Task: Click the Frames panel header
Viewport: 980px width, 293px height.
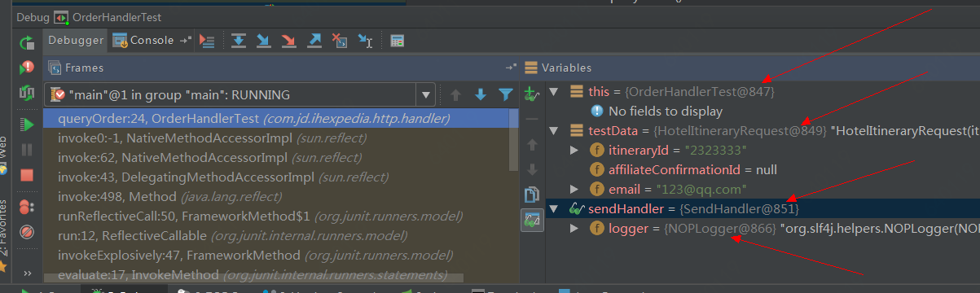Action: [x=281, y=68]
